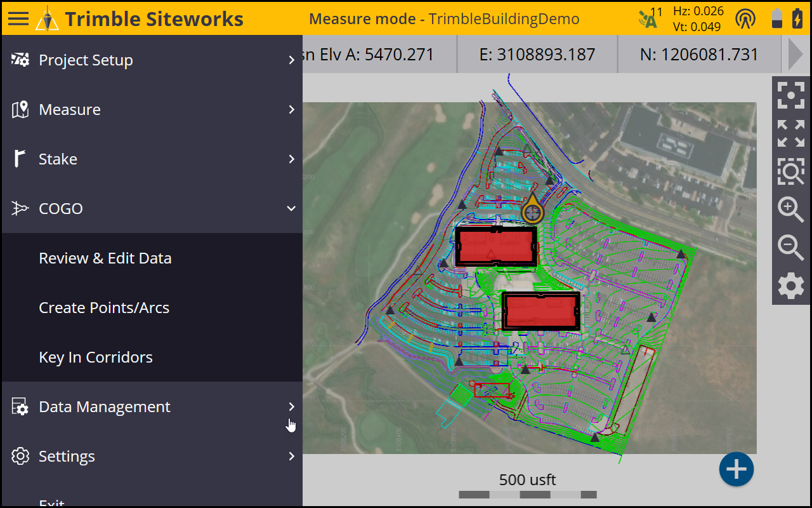Screen dimensions: 812x508
Task: Activate zoom window tool
Action: click(x=791, y=171)
